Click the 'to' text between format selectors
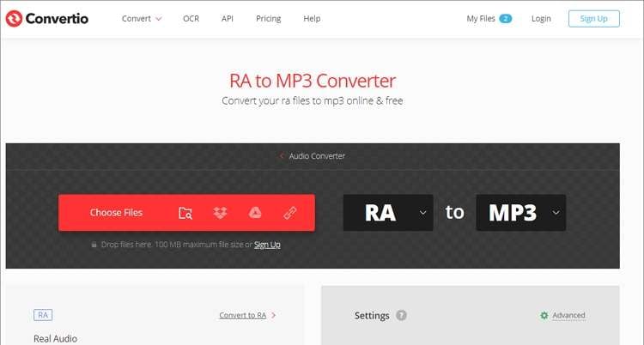644x345 pixels. coord(454,212)
